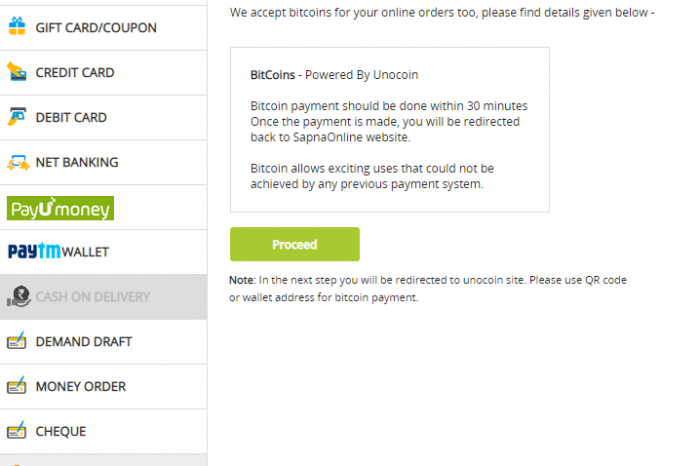
Task: Click the green Proceed button
Action: pyautogui.click(x=295, y=244)
